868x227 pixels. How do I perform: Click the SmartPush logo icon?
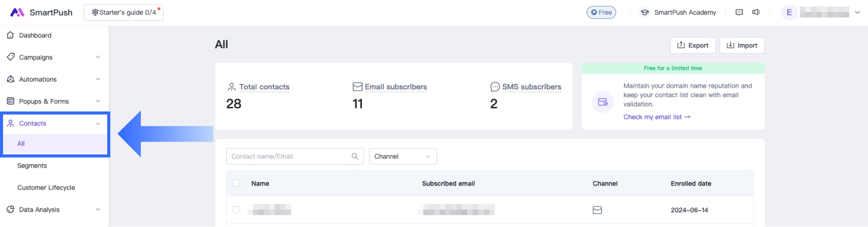coord(17,12)
